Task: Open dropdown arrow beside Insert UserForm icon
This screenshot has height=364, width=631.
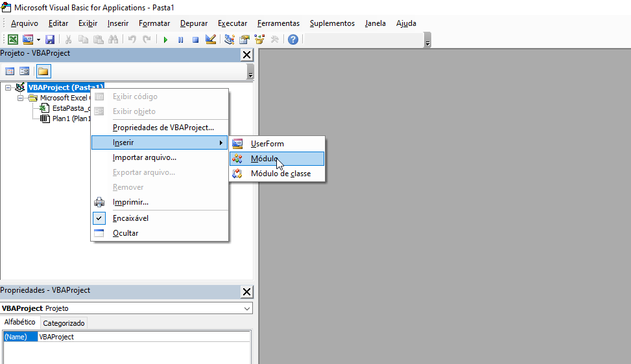Action: (x=38, y=40)
